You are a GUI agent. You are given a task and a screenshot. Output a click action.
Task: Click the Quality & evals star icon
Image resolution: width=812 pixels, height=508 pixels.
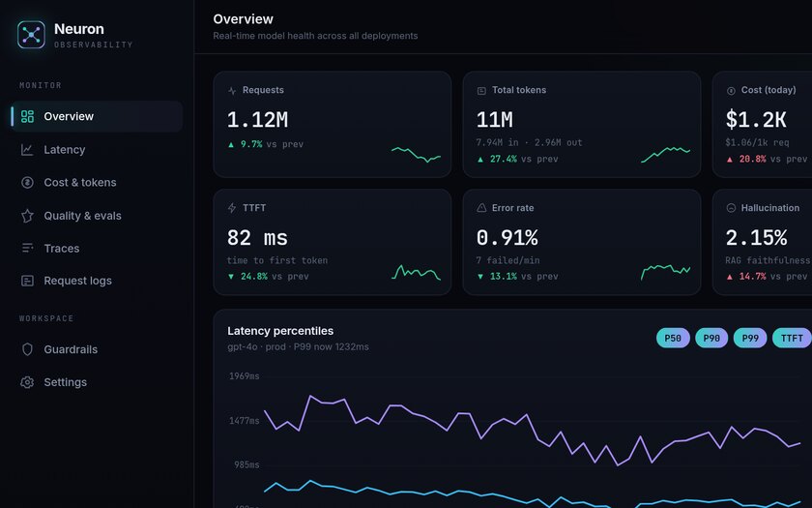click(27, 216)
